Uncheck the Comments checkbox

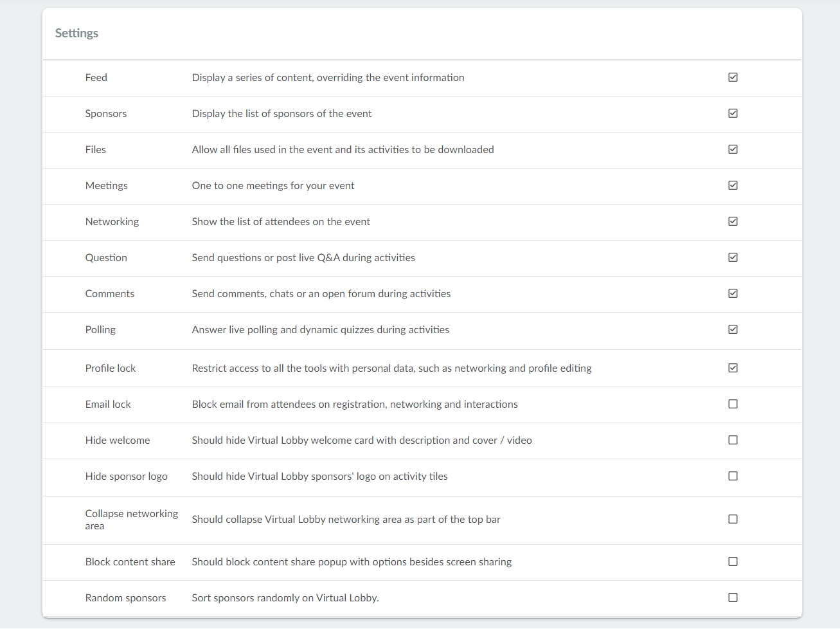point(733,293)
